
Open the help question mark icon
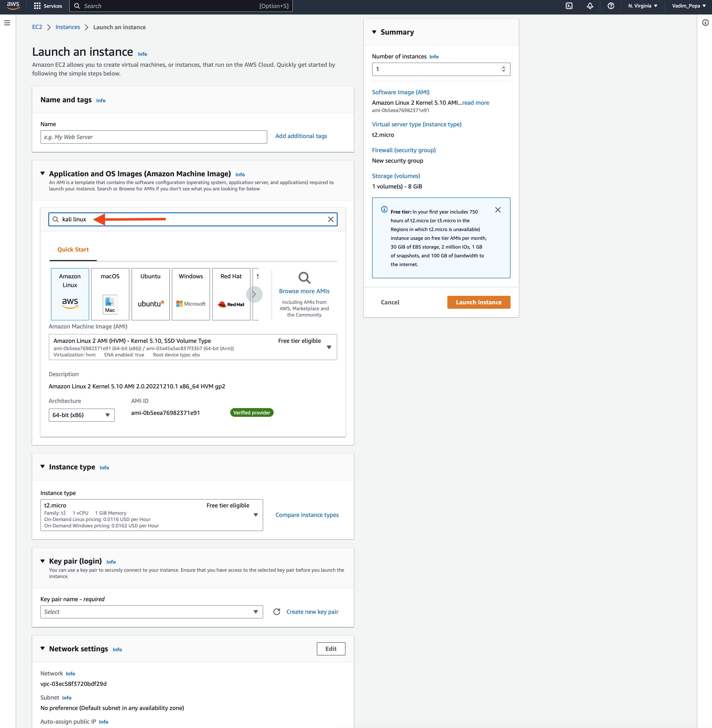point(611,6)
